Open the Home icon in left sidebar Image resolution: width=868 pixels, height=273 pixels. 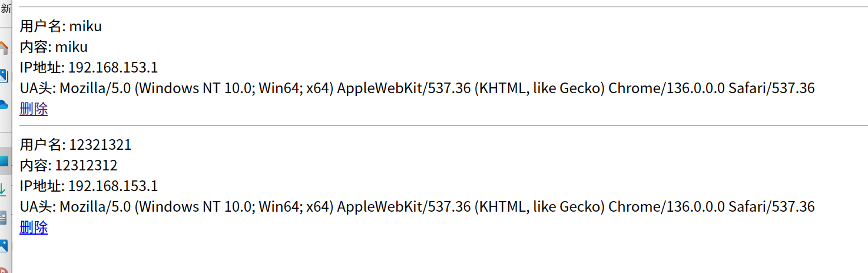[5, 47]
